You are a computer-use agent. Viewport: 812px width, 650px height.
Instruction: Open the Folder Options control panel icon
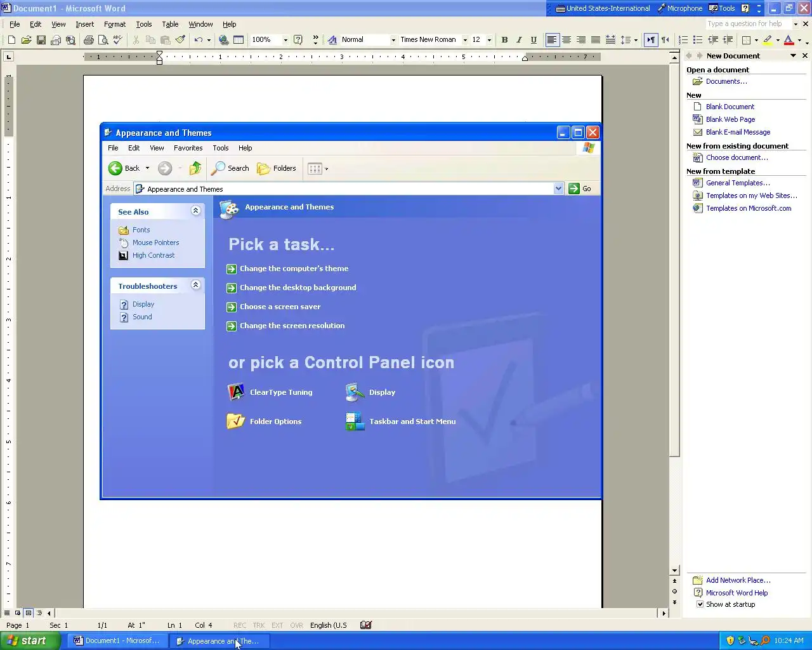(x=265, y=421)
